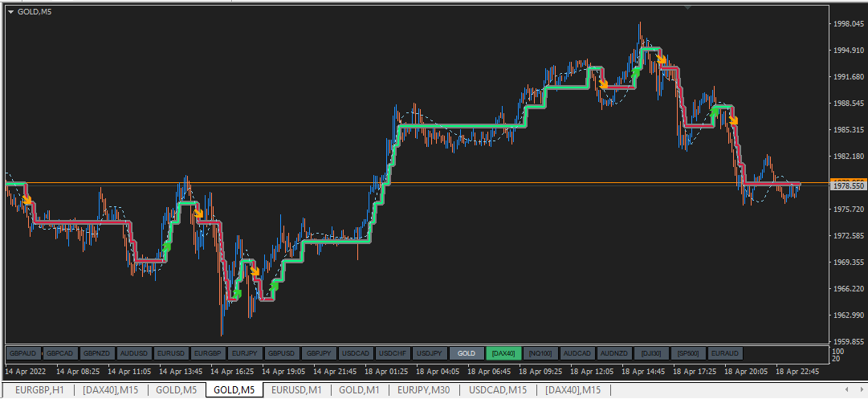
Task: Click the current price label 1978.550
Action: [847, 186]
